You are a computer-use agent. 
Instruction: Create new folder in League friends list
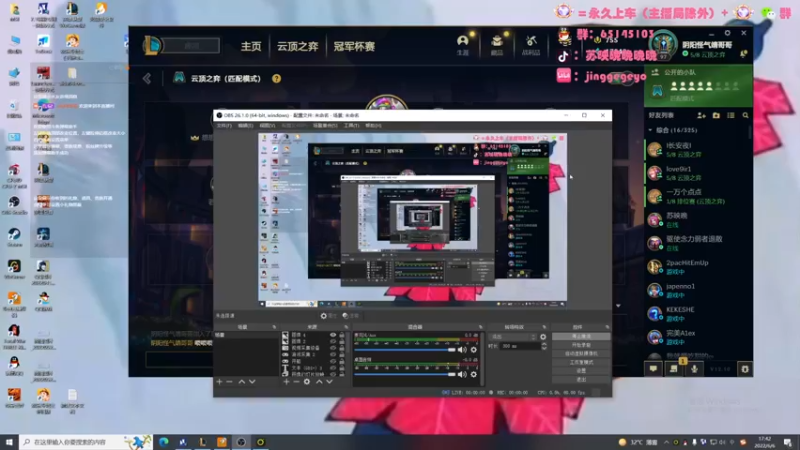click(716, 116)
